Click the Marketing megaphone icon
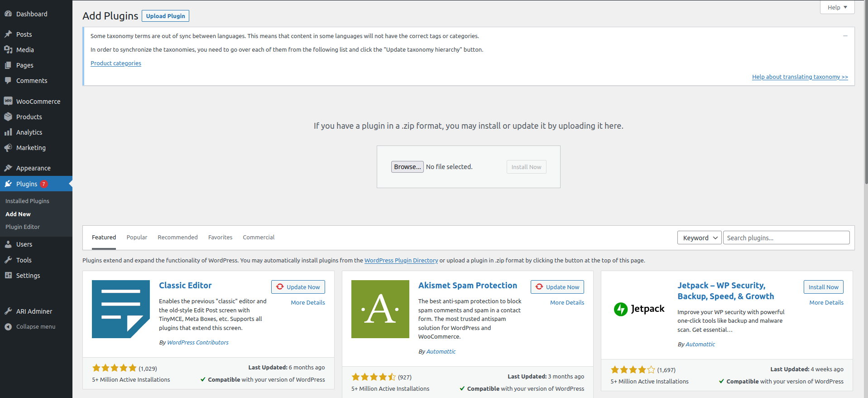 (x=8, y=147)
